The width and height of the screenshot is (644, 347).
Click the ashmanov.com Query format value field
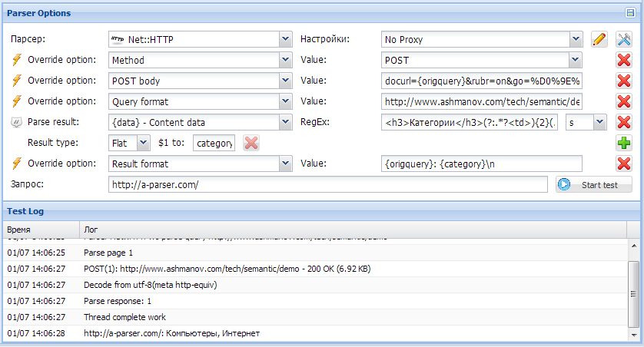click(481, 101)
